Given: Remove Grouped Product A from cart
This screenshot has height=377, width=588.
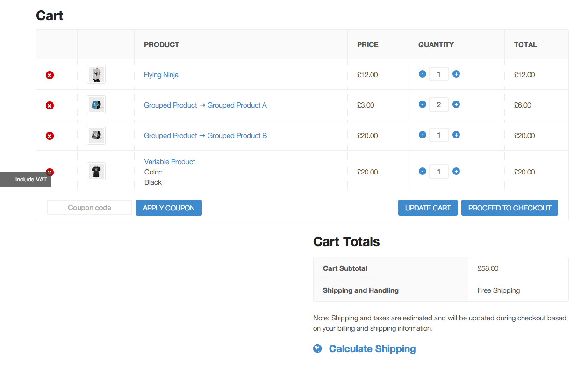Looking at the screenshot, I should (50, 105).
